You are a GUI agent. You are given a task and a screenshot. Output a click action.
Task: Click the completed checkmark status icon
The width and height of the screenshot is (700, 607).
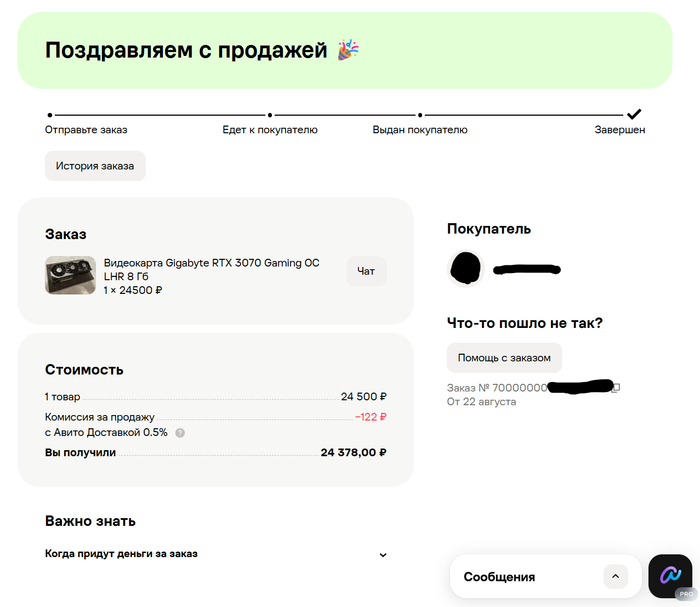pyautogui.click(x=634, y=114)
